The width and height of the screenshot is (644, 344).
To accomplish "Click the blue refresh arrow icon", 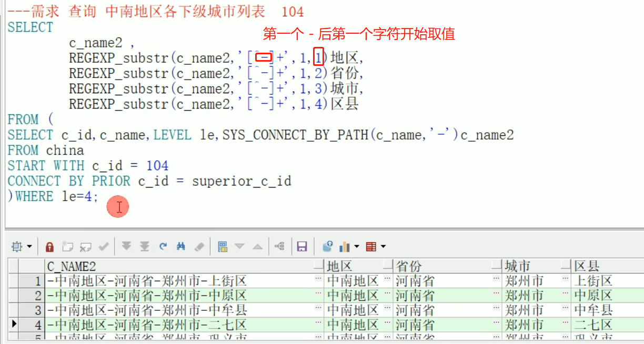I will click(x=163, y=246).
